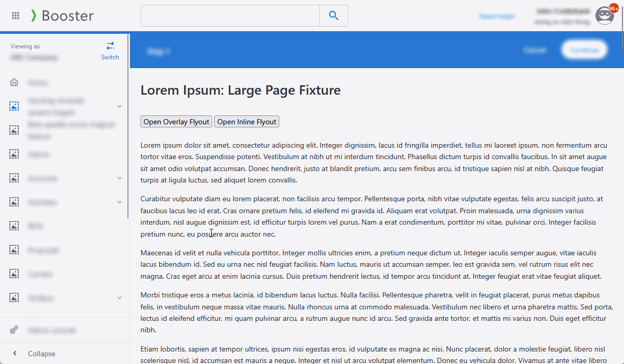Click the Open Inline Flyout button
The image size is (624, 364).
tap(246, 122)
